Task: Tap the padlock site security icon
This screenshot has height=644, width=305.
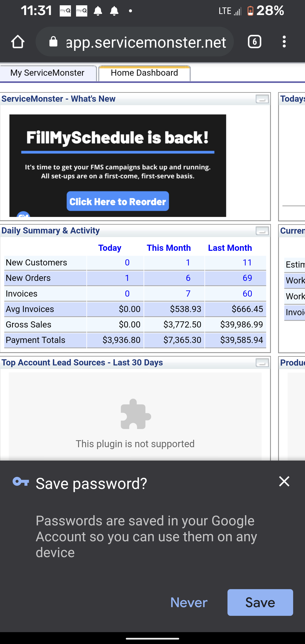Action: (x=53, y=42)
